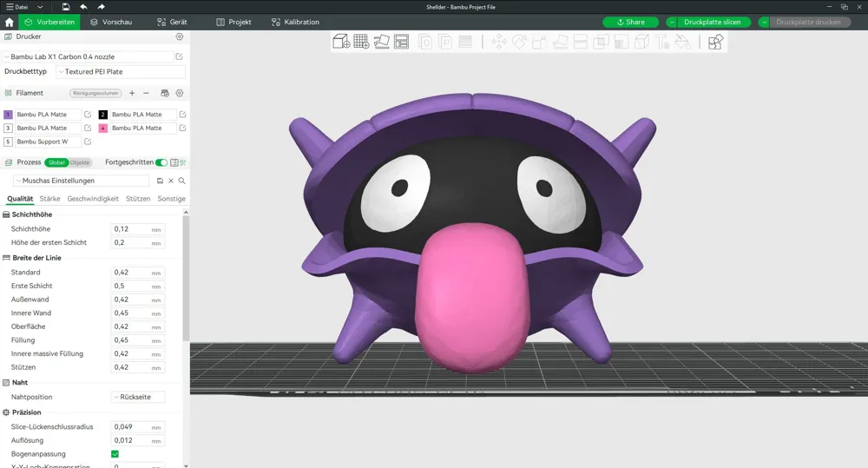Click the Variable layer height icon

465,42
